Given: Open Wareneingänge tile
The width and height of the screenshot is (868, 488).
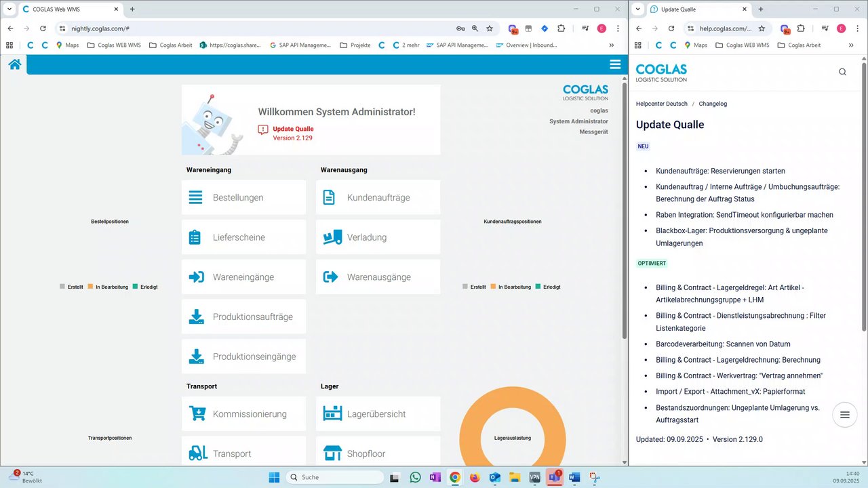Looking at the screenshot, I should (243, 277).
